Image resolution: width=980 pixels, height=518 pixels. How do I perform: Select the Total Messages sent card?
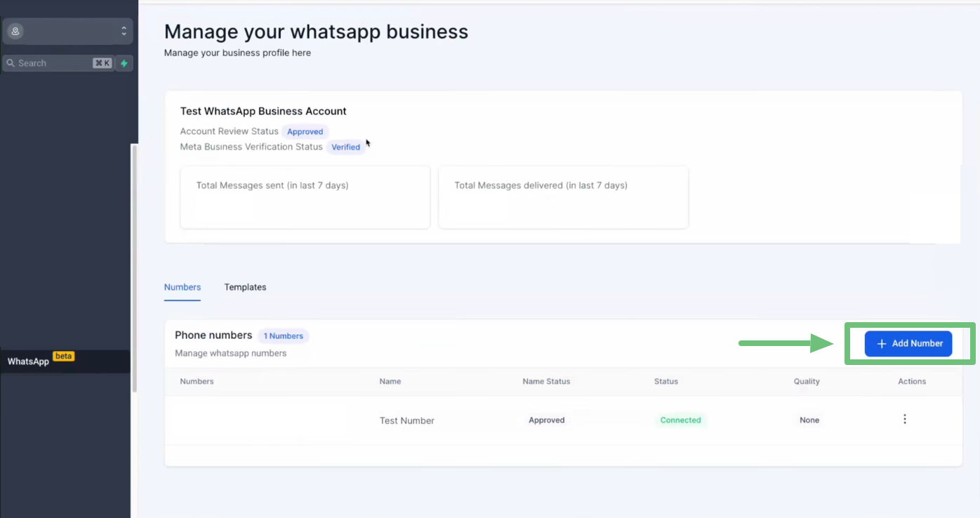coord(305,197)
